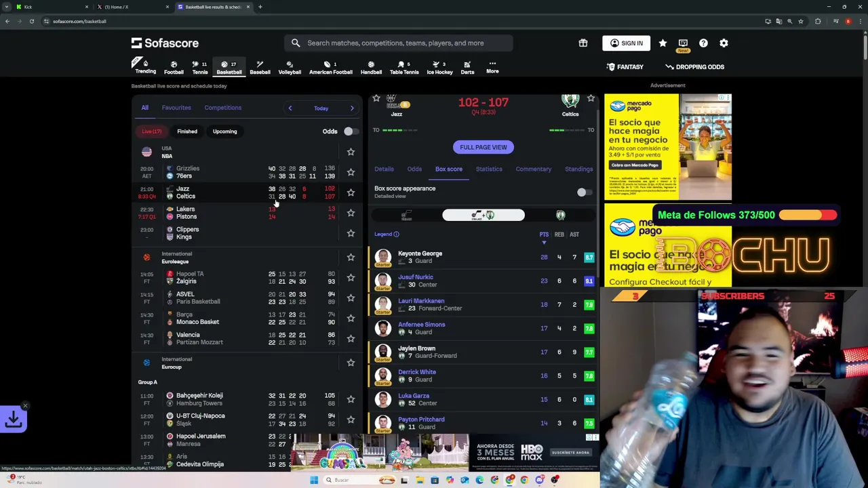
Task: Select combined both-teams box score view
Action: [484, 216]
